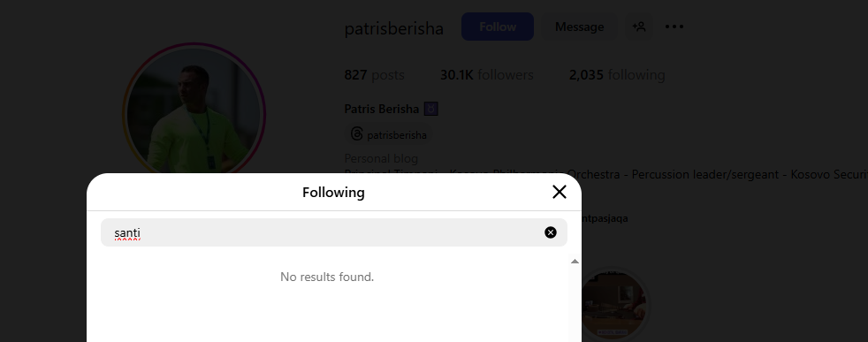Open the story highlight thumbnail
Image resolution: width=868 pixels, height=342 pixels.
(613, 304)
